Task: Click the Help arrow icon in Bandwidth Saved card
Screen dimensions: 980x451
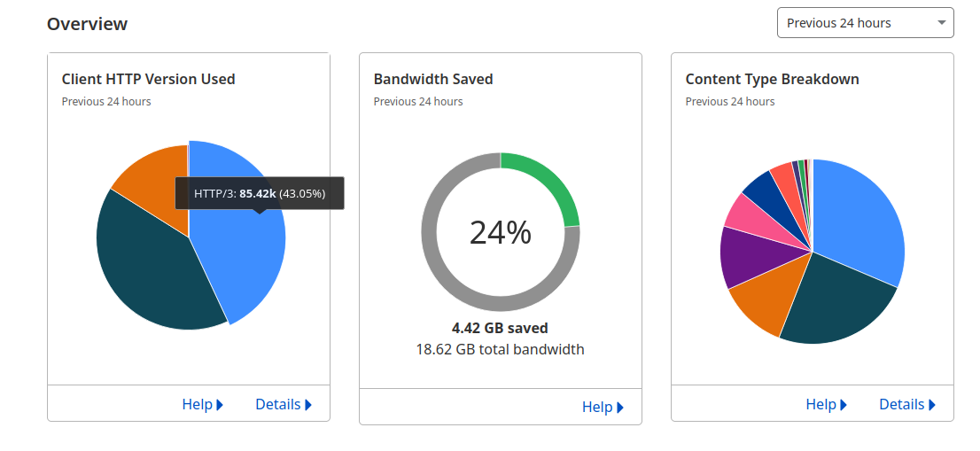Action: (620, 408)
